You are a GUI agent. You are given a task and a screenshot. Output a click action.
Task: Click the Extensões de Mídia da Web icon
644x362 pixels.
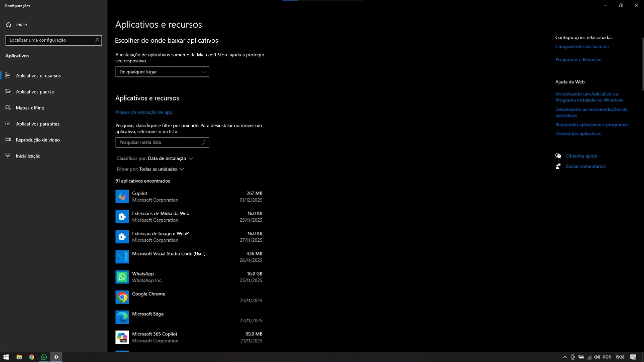pyautogui.click(x=122, y=216)
